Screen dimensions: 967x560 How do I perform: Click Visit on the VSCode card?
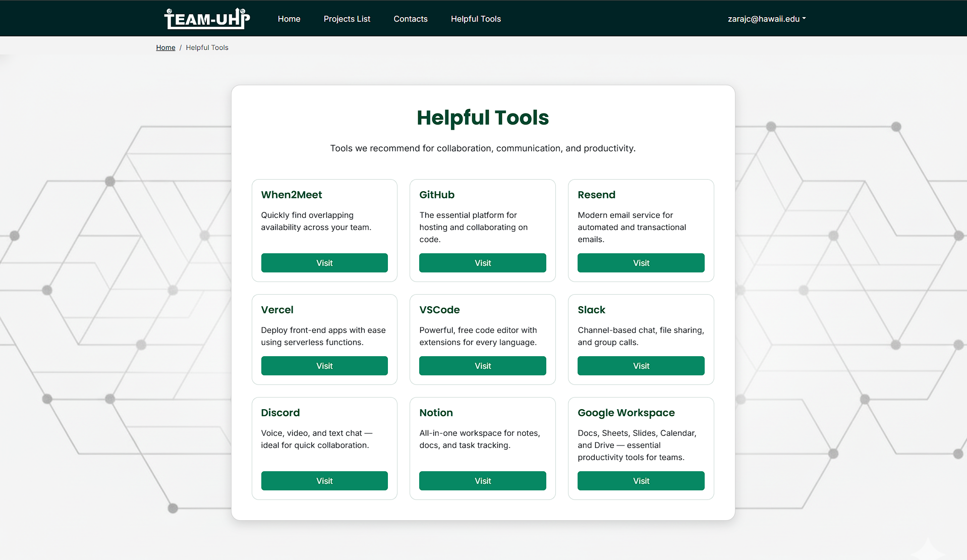(x=482, y=366)
